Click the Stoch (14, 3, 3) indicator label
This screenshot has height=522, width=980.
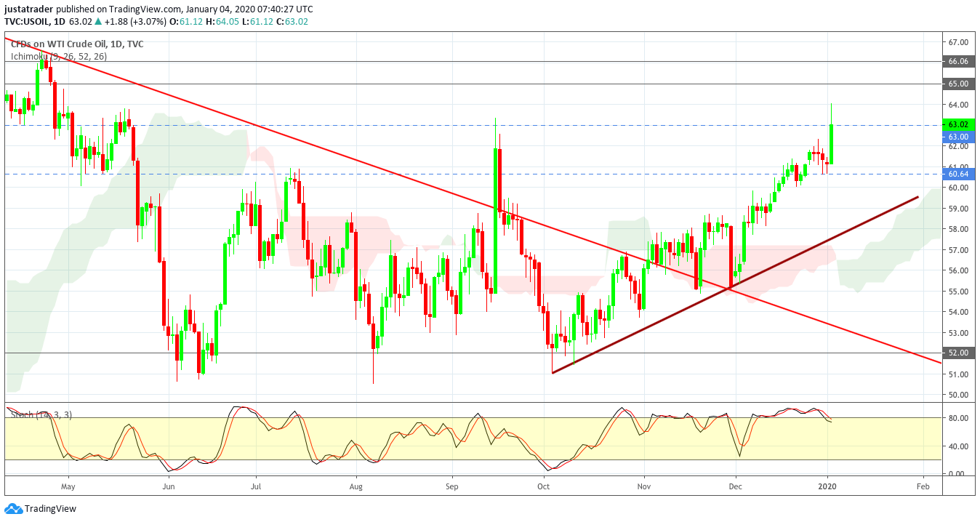click(x=40, y=414)
